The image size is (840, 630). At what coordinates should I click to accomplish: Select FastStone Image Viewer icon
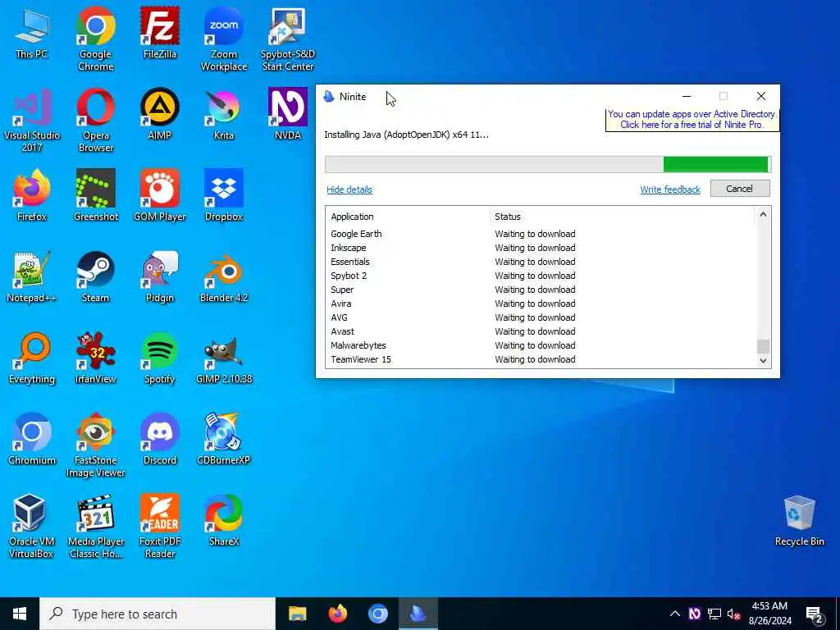coord(95,445)
